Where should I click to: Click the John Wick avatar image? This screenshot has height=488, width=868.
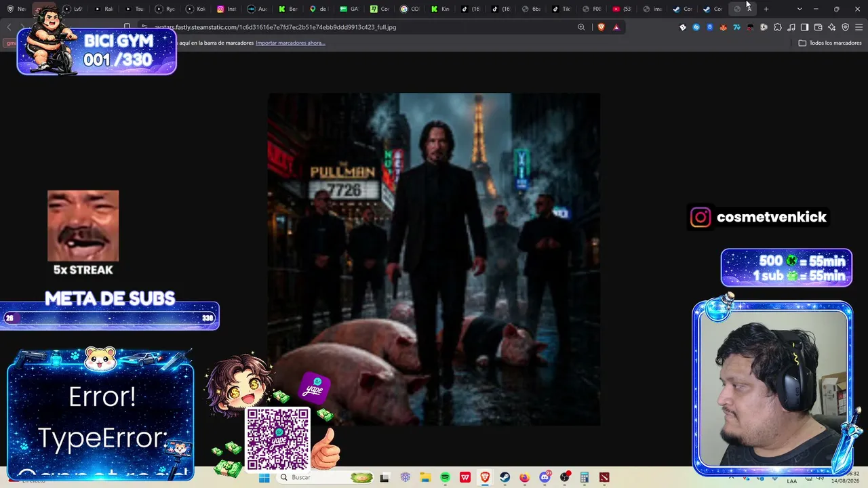(x=434, y=260)
